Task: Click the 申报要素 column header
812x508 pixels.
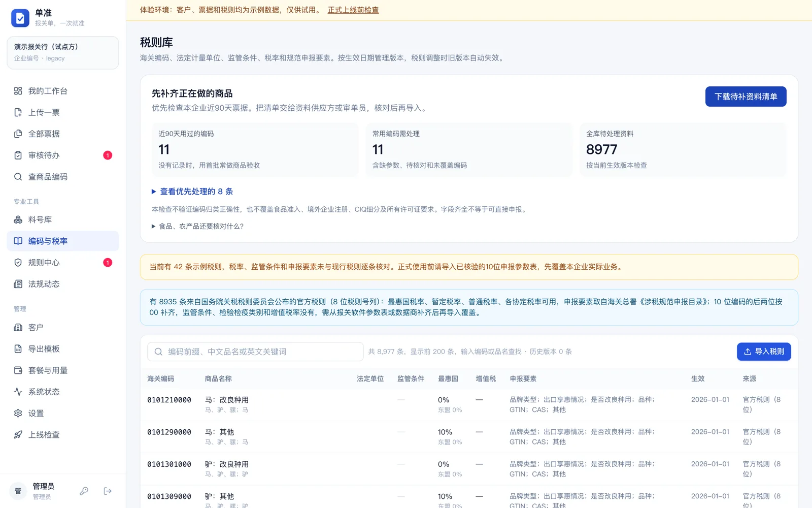Action: pos(523,378)
